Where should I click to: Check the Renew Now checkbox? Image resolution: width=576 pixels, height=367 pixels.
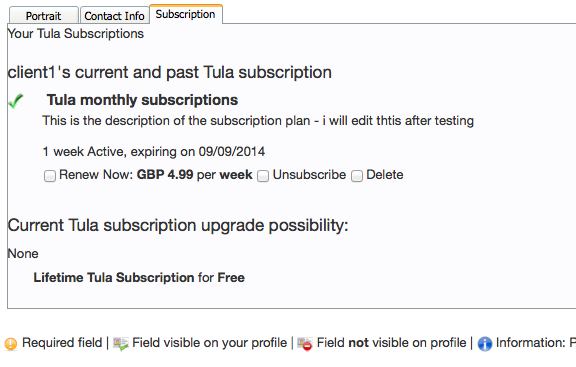[x=50, y=176]
